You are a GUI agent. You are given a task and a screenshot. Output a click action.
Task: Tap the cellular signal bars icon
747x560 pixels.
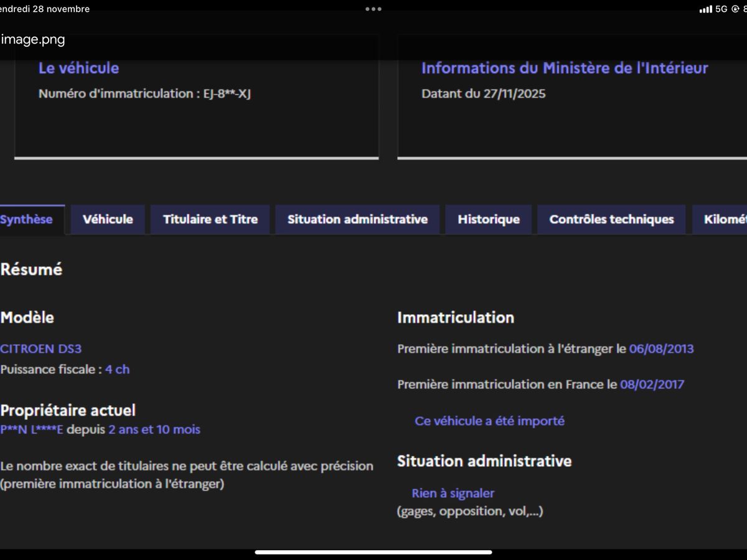pyautogui.click(x=705, y=9)
